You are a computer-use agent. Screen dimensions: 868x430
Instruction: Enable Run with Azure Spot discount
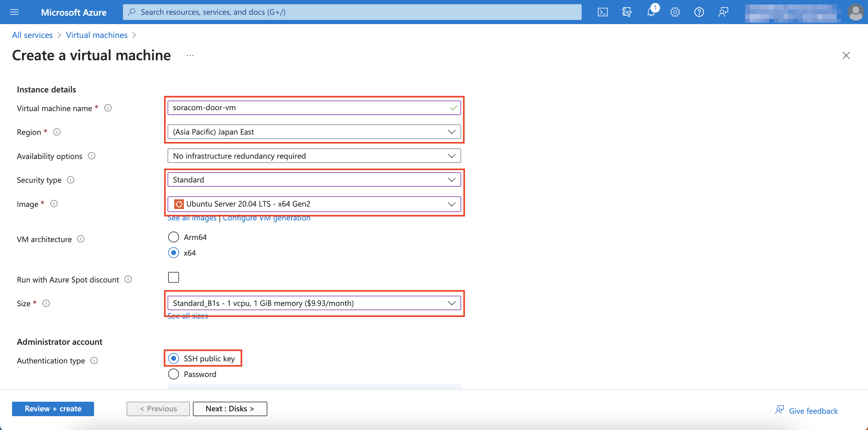173,277
